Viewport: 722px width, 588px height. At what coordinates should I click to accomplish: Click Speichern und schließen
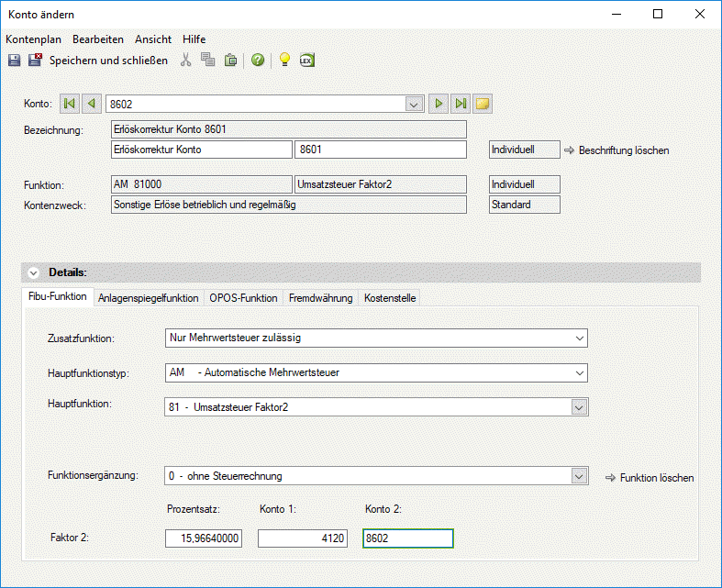pyautogui.click(x=108, y=61)
